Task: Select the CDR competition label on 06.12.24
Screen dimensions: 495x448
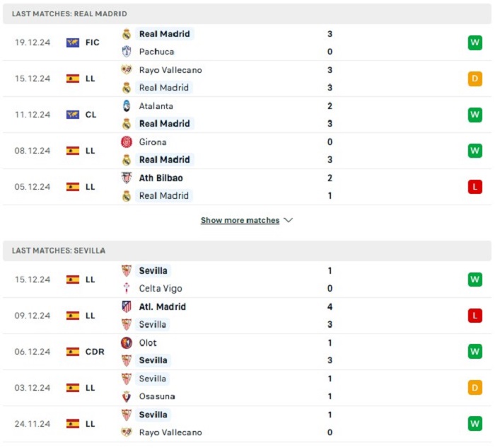Action: 95,352
